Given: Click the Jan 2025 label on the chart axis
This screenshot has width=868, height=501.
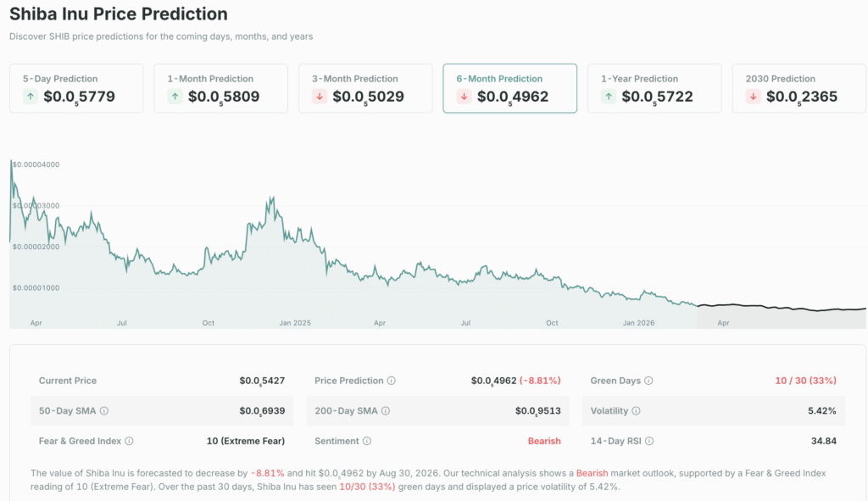Looking at the screenshot, I should tap(297, 323).
